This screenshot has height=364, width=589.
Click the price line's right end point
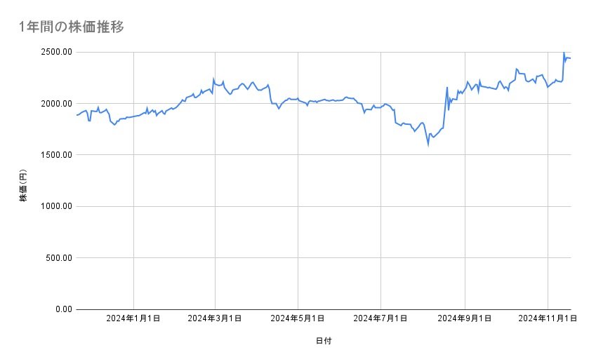(x=571, y=58)
